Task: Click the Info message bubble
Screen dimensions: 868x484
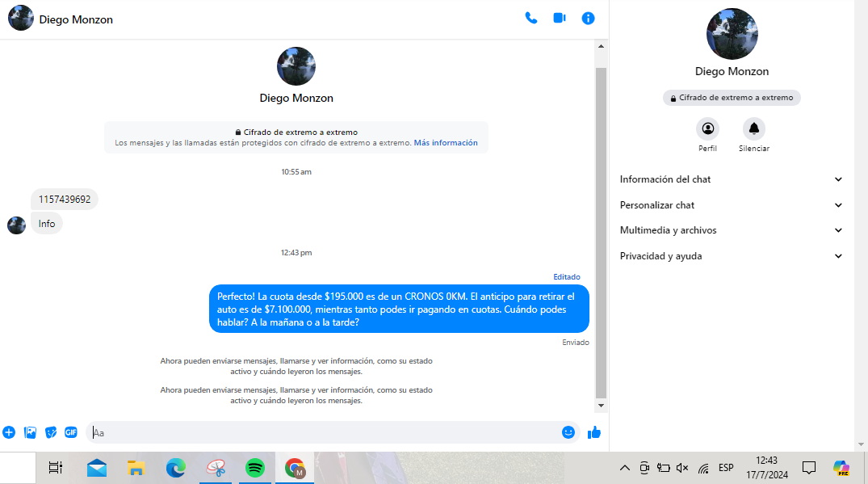Action: [x=47, y=224]
